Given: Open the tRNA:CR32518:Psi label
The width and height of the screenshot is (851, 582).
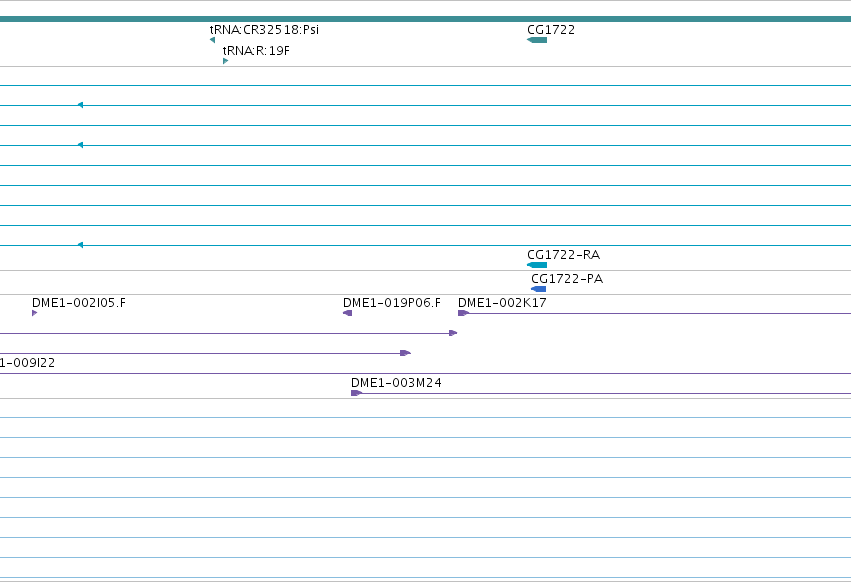Looking at the screenshot, I should 264,30.
